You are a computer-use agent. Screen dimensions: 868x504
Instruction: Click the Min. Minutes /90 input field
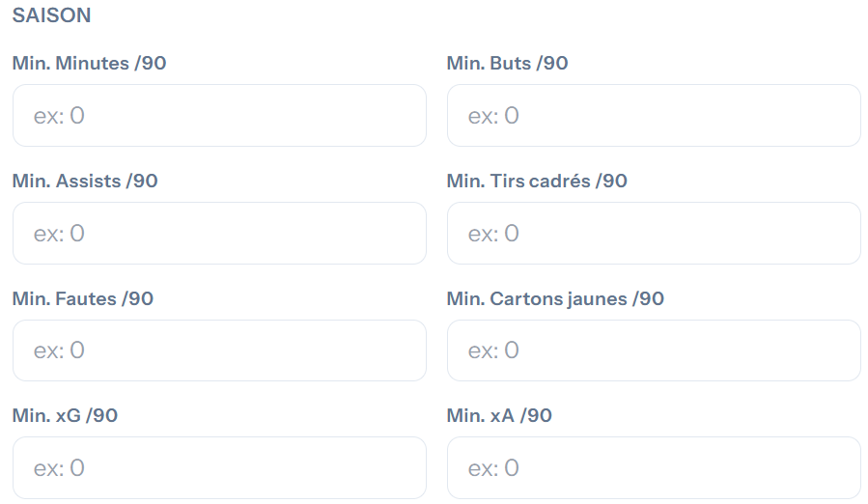click(219, 116)
